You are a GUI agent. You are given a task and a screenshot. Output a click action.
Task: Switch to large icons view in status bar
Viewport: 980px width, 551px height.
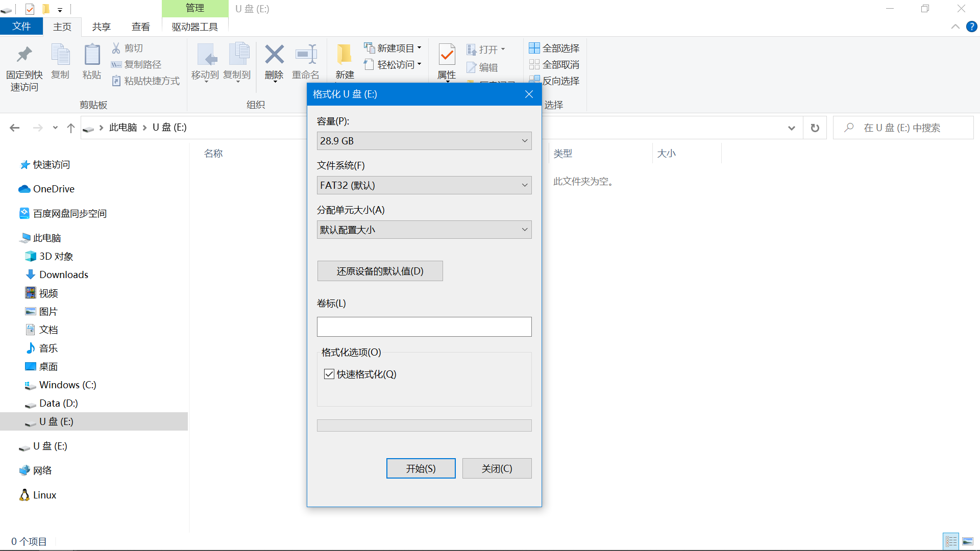click(967, 541)
